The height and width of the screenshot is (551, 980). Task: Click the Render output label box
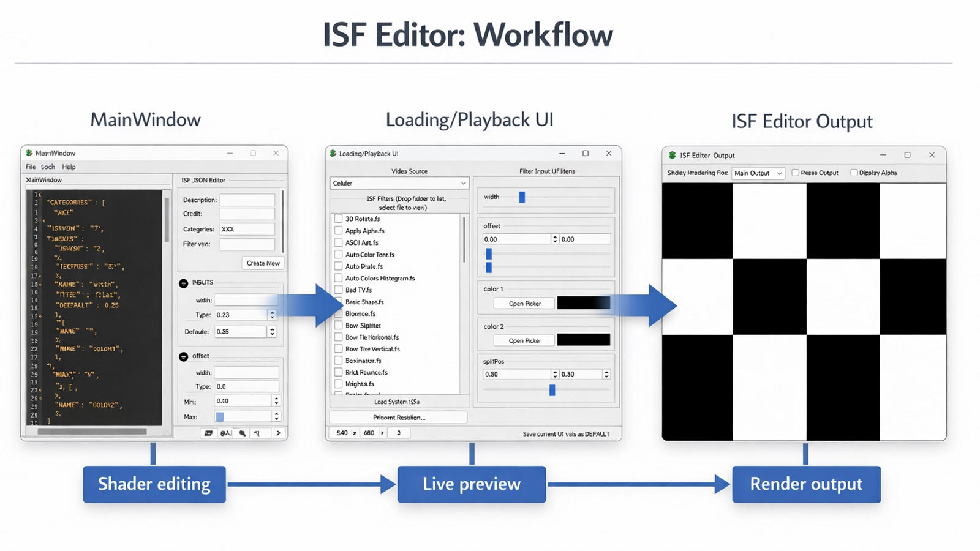(806, 484)
